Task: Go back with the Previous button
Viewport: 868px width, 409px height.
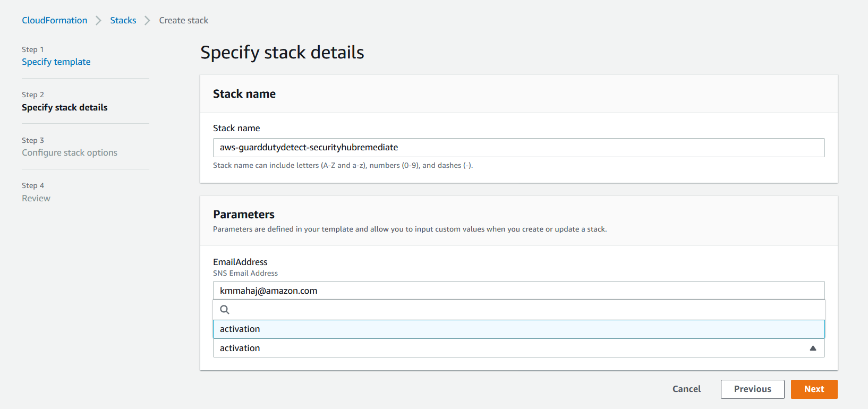Action: tap(753, 389)
